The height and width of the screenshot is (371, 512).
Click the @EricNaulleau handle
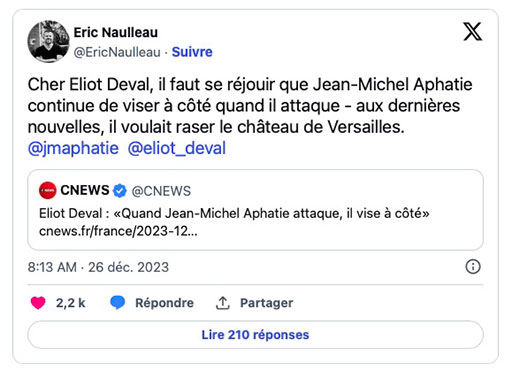click(117, 52)
